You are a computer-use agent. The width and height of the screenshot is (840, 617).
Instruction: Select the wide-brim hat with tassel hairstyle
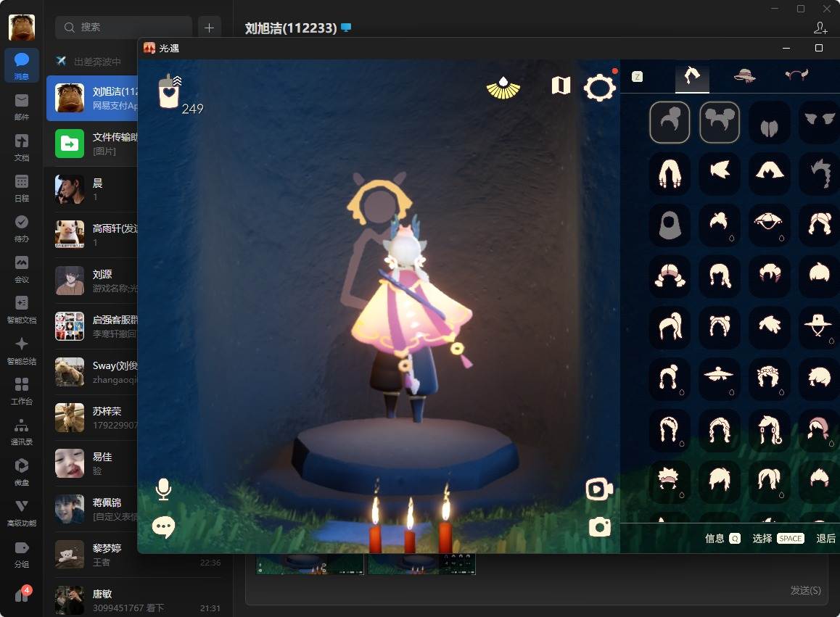[x=818, y=327]
